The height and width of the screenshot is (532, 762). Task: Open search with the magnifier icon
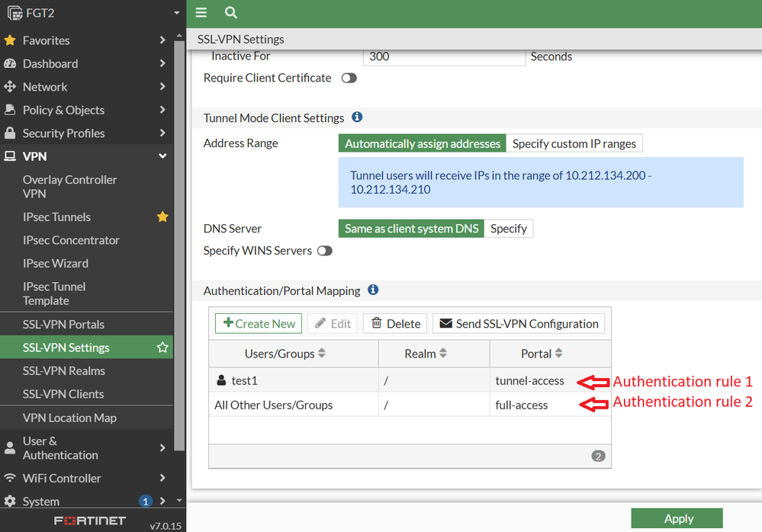pyautogui.click(x=231, y=13)
